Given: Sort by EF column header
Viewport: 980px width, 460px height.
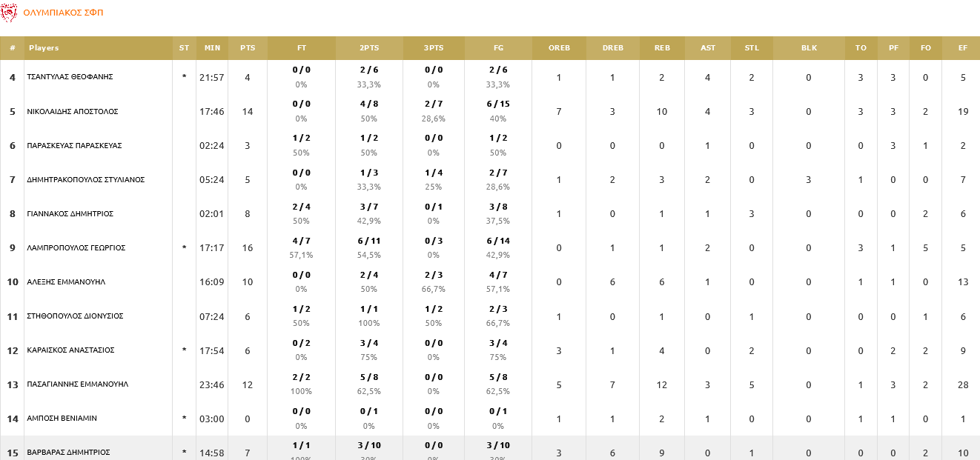Looking at the screenshot, I should pyautogui.click(x=962, y=48).
